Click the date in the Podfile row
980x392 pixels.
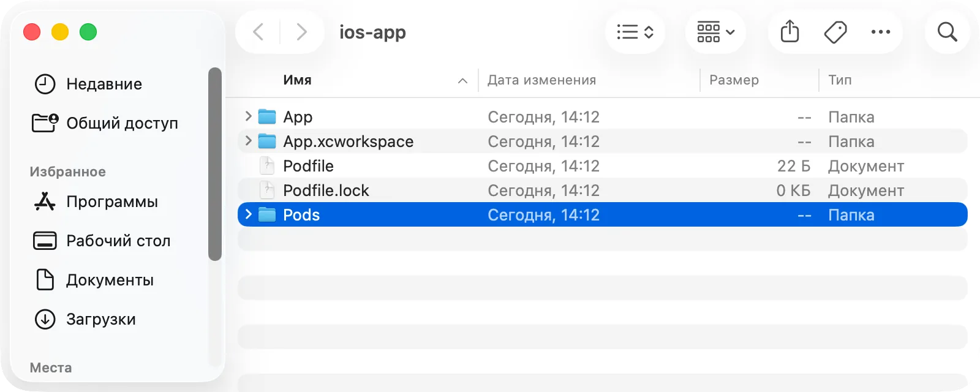(x=543, y=166)
